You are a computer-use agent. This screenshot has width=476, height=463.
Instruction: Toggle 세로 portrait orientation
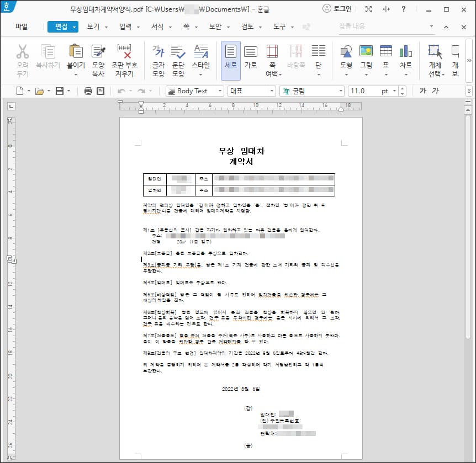[x=231, y=60]
